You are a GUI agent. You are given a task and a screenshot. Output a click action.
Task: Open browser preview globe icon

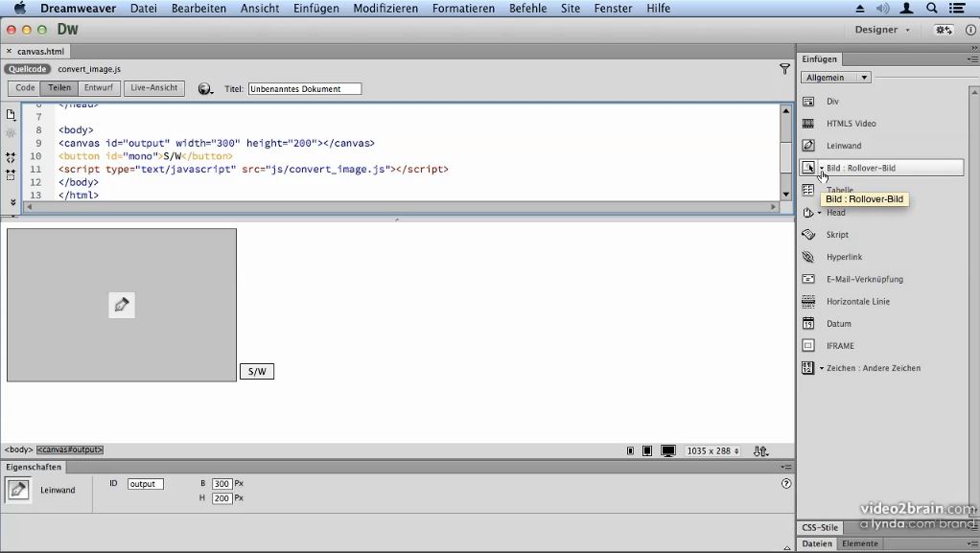coord(204,89)
